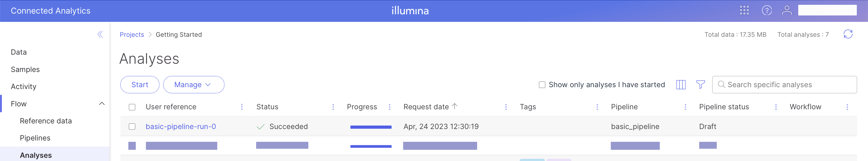Image resolution: width=868 pixels, height=161 pixels.
Task: Open Pipelines under Flow
Action: coord(35,138)
